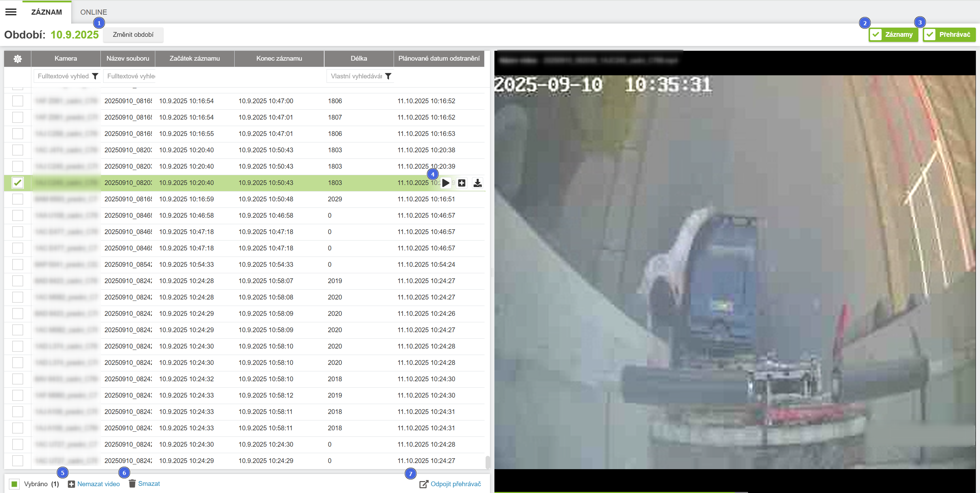Click the Nemazat video plus icon
Screen dimensions: 980x493
tap(71, 484)
